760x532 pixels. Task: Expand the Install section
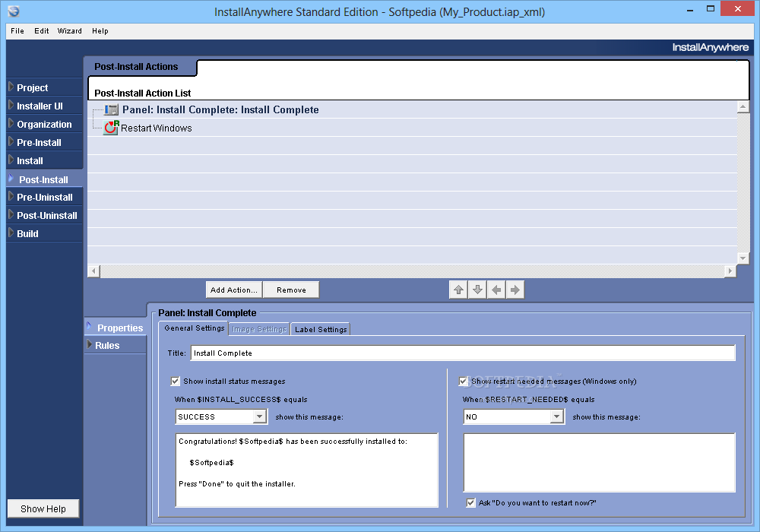44,161
